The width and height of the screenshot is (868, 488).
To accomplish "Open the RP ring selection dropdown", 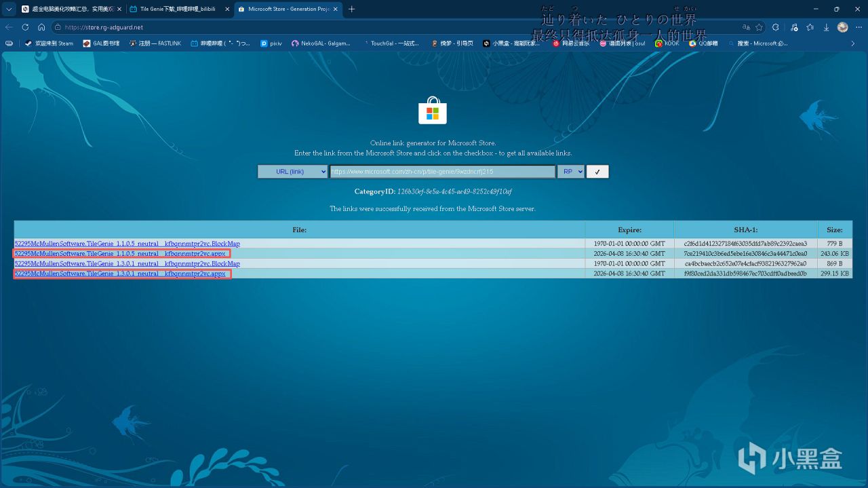I will (x=571, y=172).
